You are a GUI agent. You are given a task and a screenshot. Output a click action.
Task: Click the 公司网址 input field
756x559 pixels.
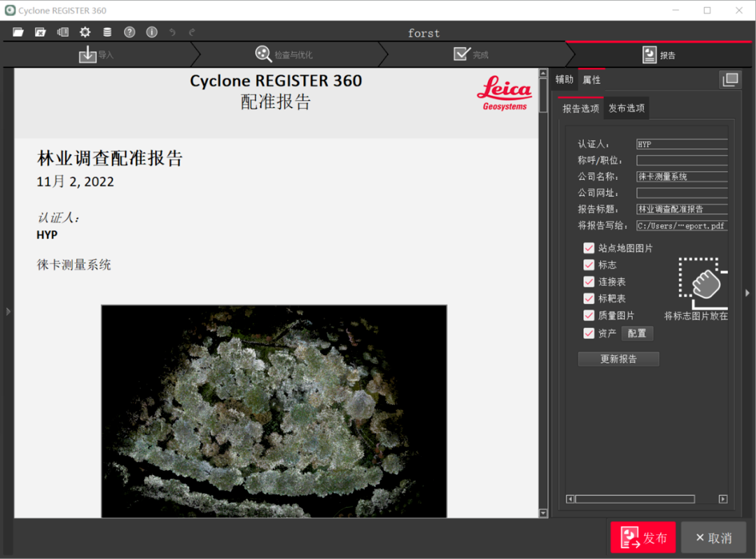(682, 193)
